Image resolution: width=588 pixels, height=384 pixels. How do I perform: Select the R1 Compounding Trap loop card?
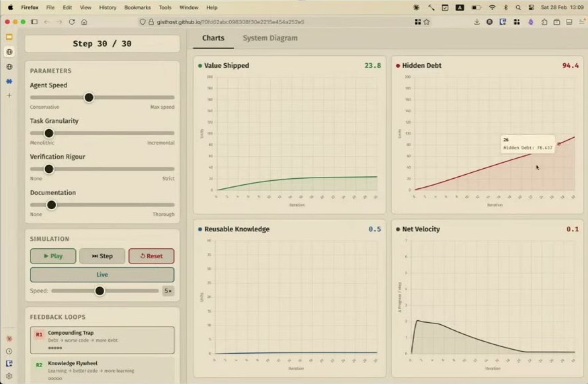pos(102,340)
